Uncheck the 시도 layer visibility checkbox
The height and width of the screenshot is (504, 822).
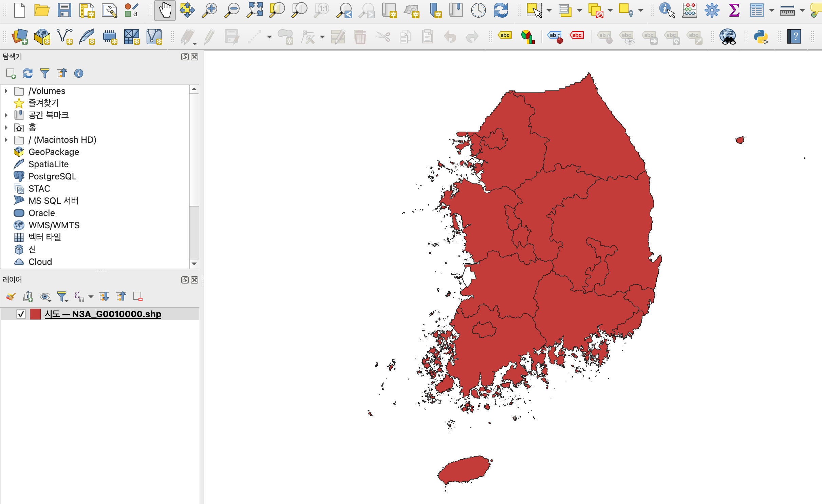(21, 314)
